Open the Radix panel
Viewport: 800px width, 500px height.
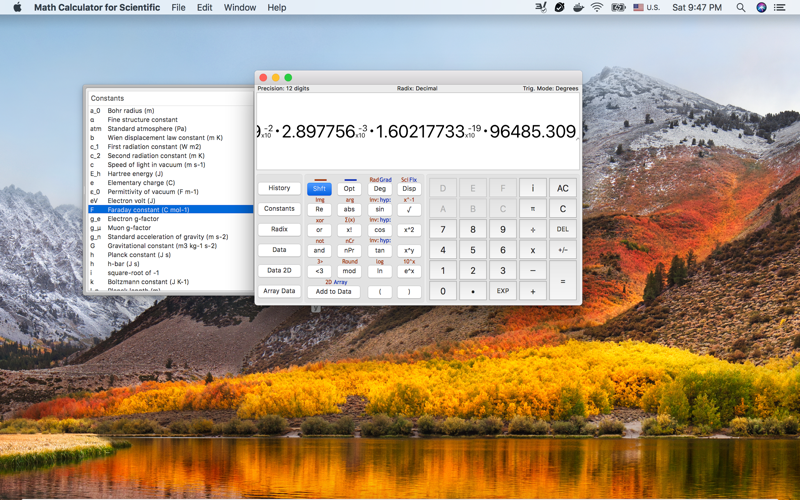[279, 229]
